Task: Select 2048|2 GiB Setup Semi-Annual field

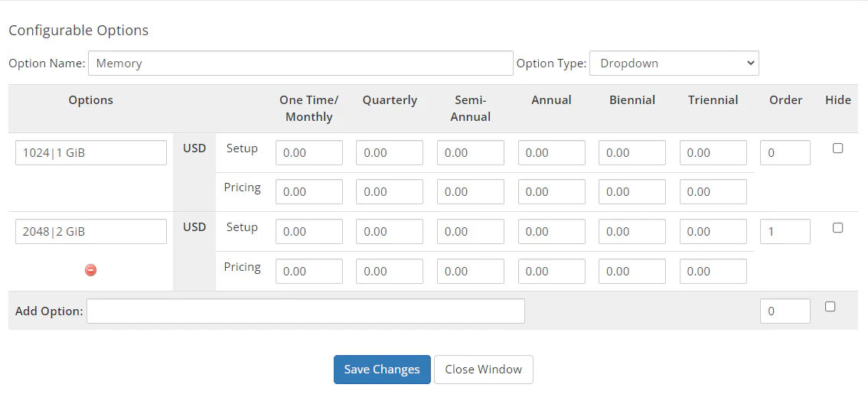Action: tap(471, 232)
